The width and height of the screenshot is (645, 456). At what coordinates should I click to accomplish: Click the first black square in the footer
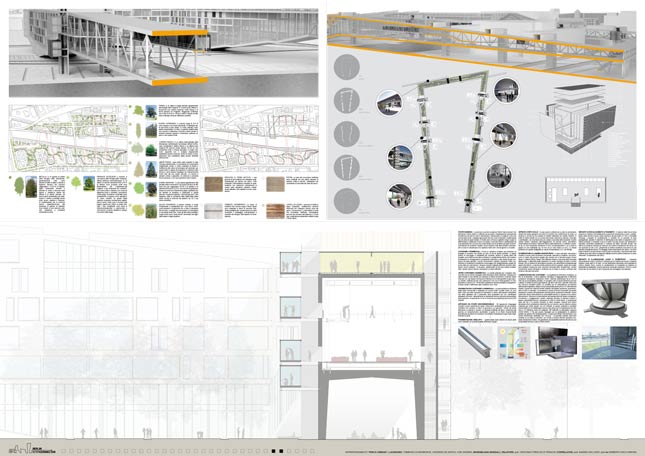[274, 451]
